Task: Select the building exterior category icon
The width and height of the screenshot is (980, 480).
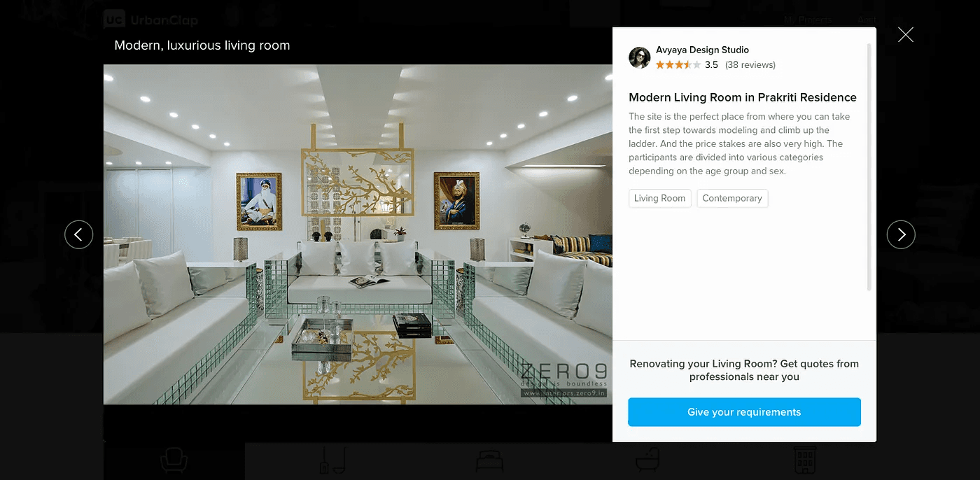Action: pyautogui.click(x=805, y=460)
